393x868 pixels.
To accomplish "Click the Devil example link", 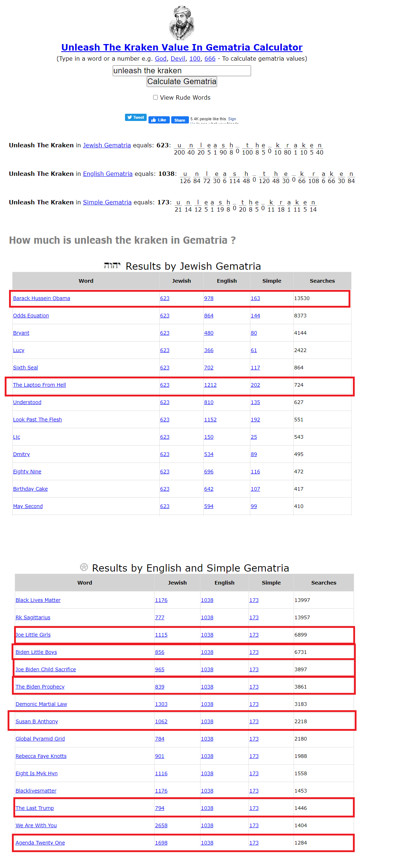I will coord(178,58).
